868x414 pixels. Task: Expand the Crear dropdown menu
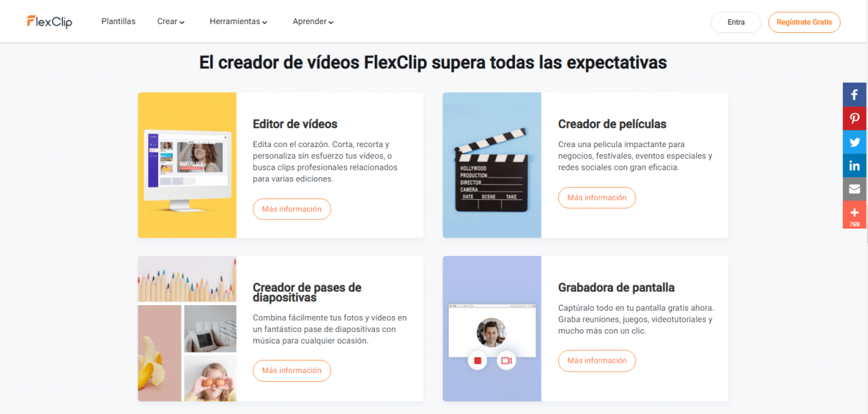coord(171,22)
